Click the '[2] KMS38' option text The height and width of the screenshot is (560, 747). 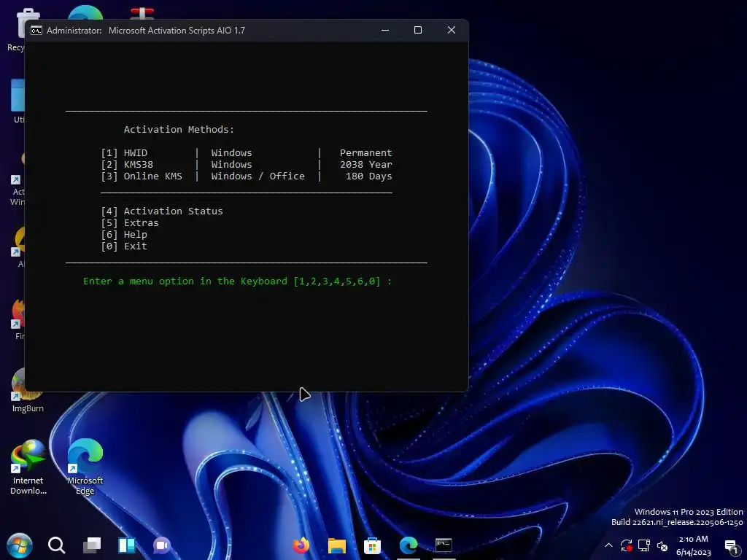tap(127, 164)
